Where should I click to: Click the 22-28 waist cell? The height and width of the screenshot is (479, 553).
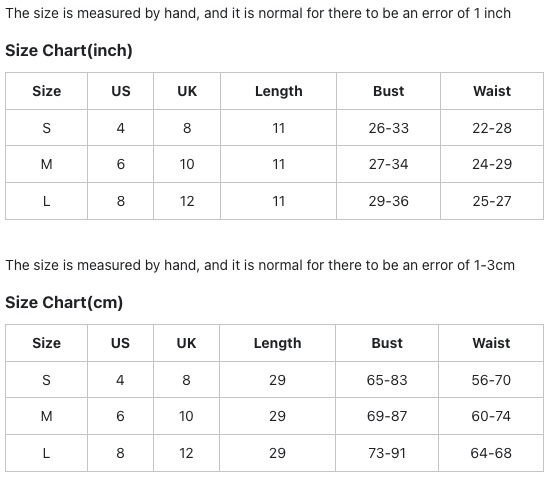492,128
